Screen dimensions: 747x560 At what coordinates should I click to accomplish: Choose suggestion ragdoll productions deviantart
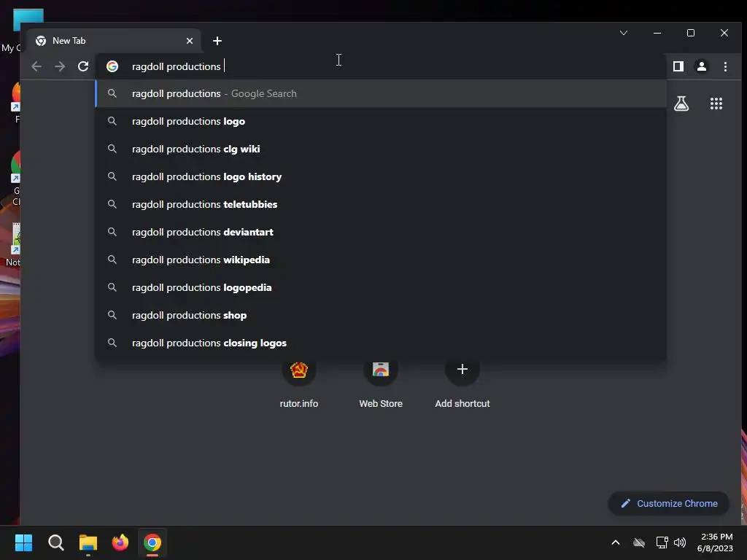pos(381,232)
